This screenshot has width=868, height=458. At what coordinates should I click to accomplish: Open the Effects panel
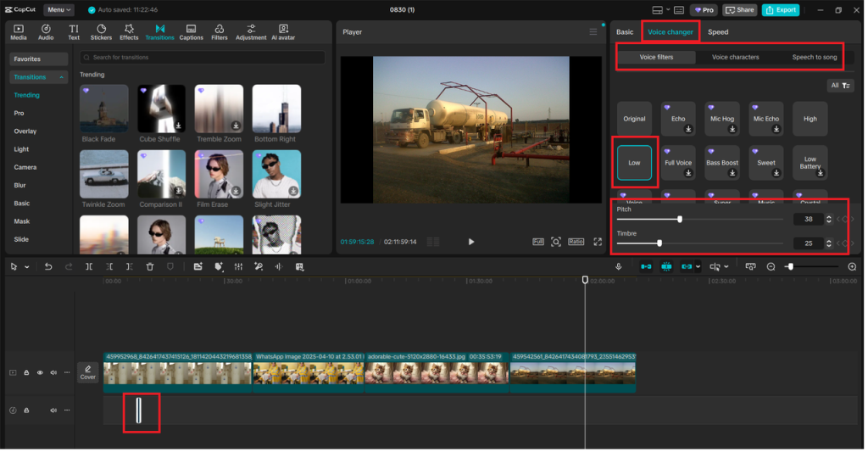point(129,32)
